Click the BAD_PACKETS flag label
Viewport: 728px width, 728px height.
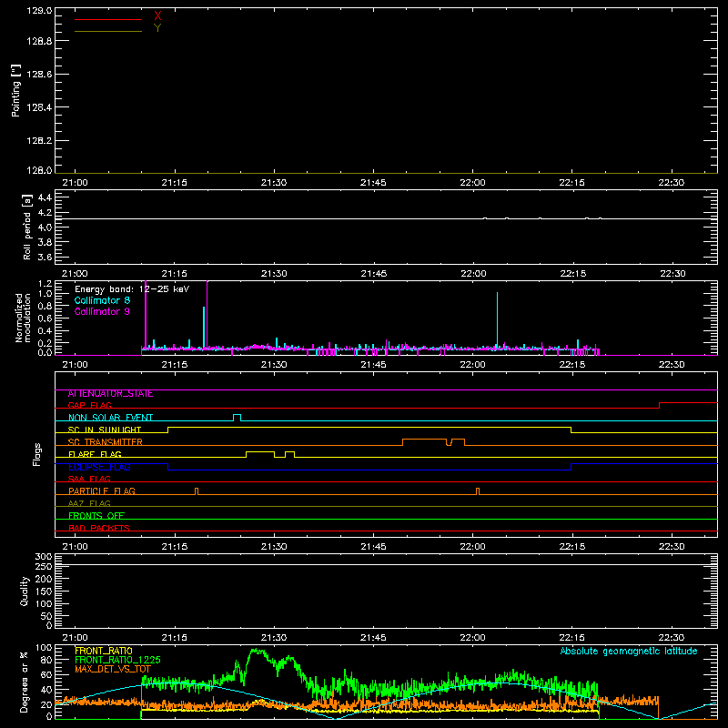point(99,528)
